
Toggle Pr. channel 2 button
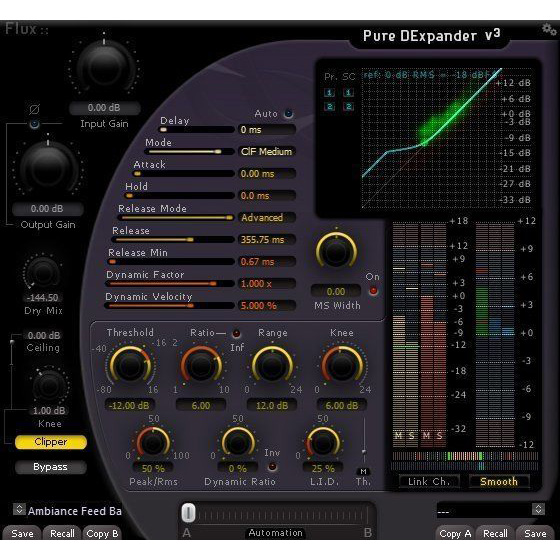(x=329, y=106)
